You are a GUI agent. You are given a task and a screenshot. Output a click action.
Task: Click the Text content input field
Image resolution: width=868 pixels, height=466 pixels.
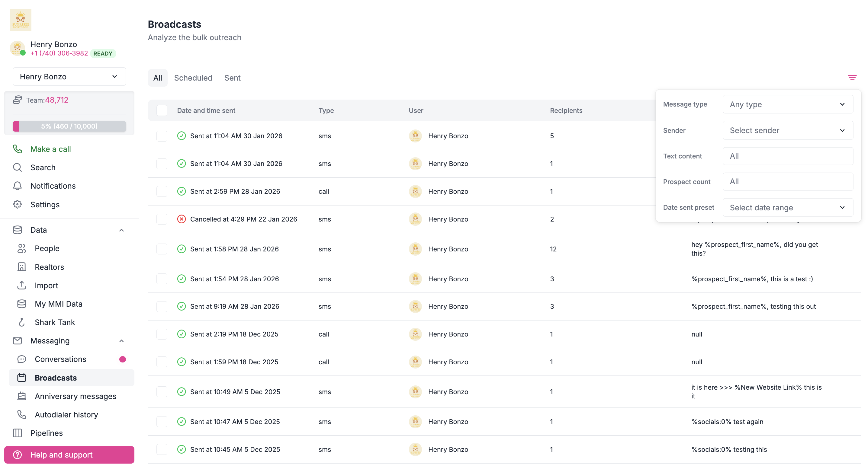(788, 156)
